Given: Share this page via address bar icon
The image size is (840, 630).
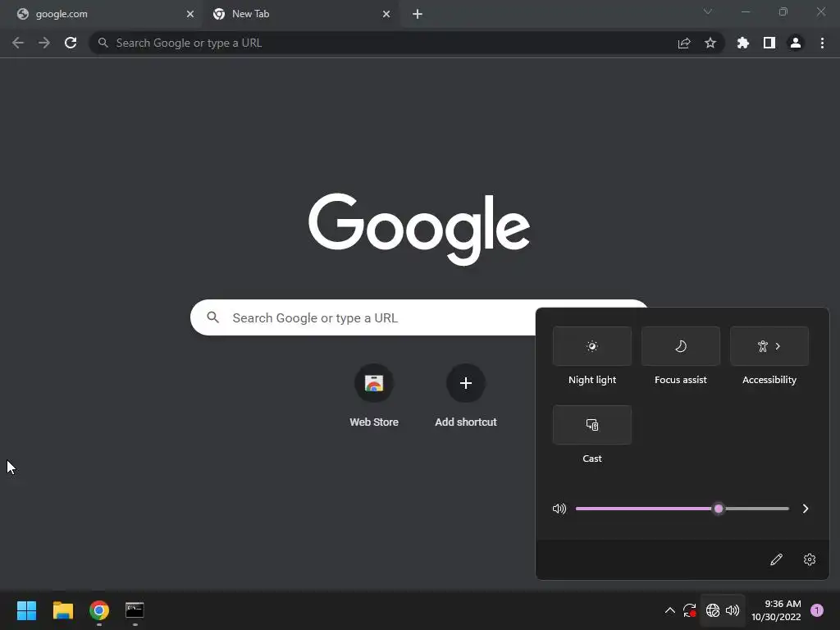Looking at the screenshot, I should (684, 43).
